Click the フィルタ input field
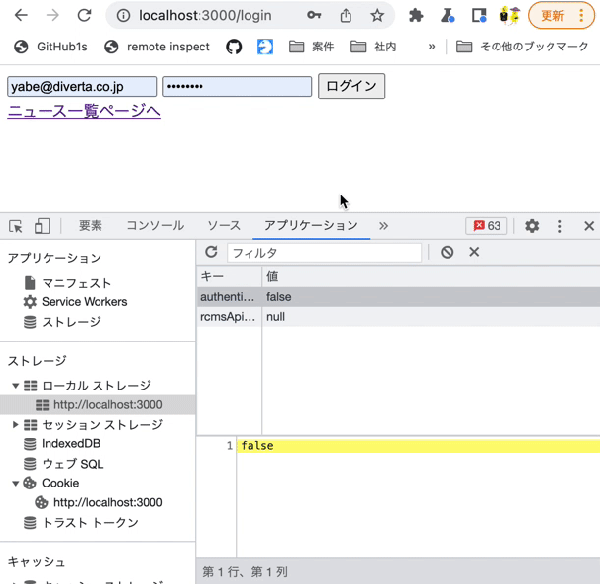Screen dimensions: 600x584 pos(324,253)
